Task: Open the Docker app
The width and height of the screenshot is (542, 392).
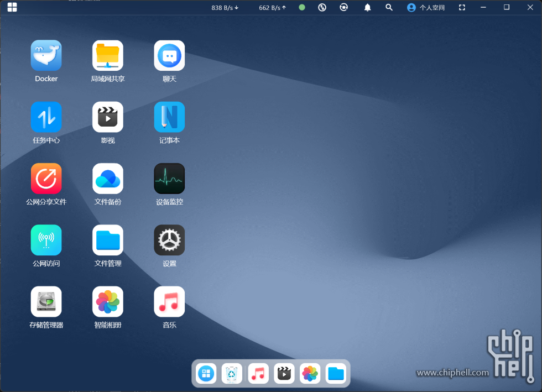Action: (46, 56)
